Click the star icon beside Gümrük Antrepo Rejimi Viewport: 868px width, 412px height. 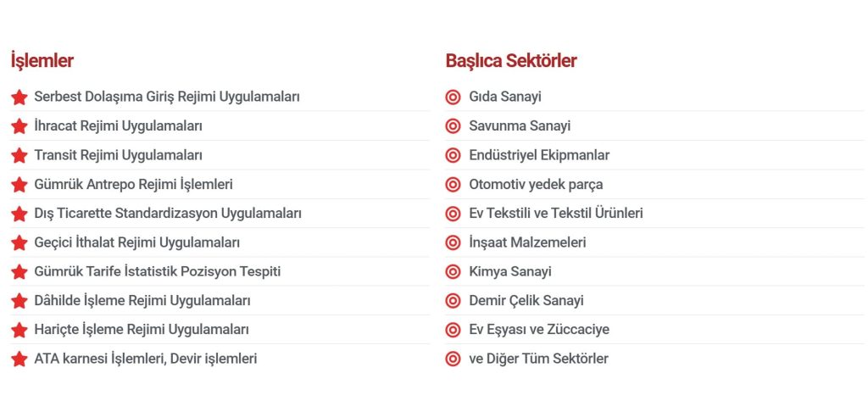pyautogui.click(x=19, y=184)
